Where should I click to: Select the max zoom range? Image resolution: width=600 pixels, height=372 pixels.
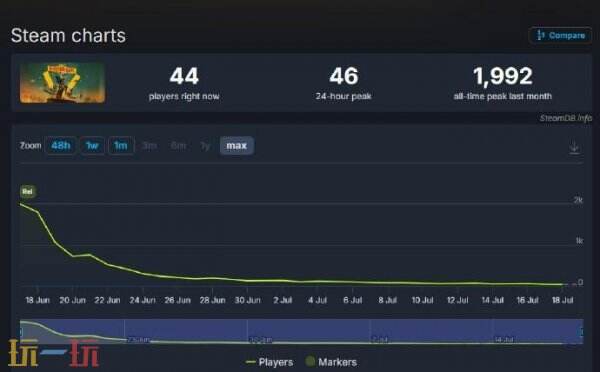(236, 146)
